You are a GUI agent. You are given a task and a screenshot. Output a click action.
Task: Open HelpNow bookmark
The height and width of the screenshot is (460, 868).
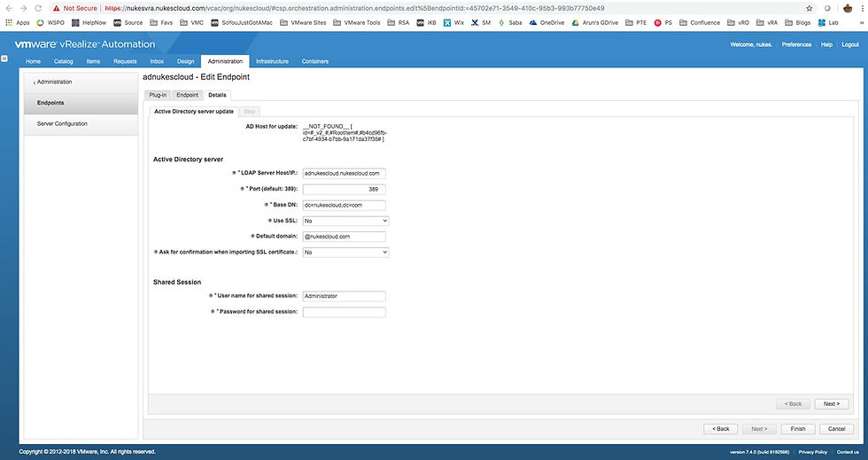point(89,23)
